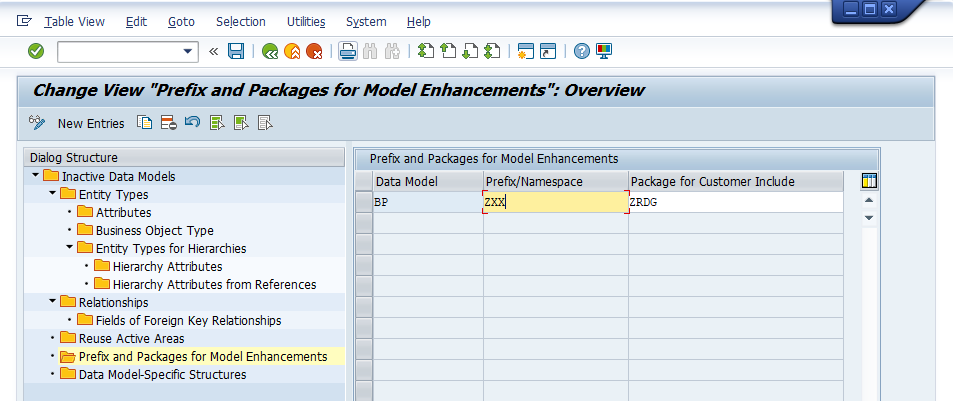The height and width of the screenshot is (401, 953).
Task: Toggle Display/Change glasses-pencil icon
Action: coord(37,123)
